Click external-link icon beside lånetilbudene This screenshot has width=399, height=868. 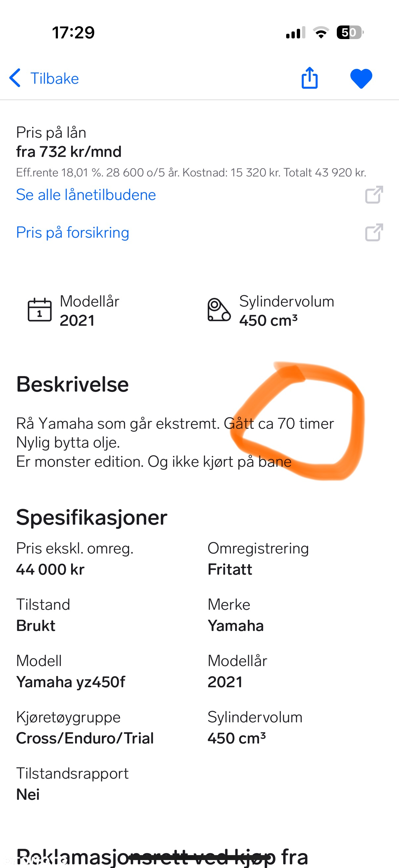coord(374,194)
